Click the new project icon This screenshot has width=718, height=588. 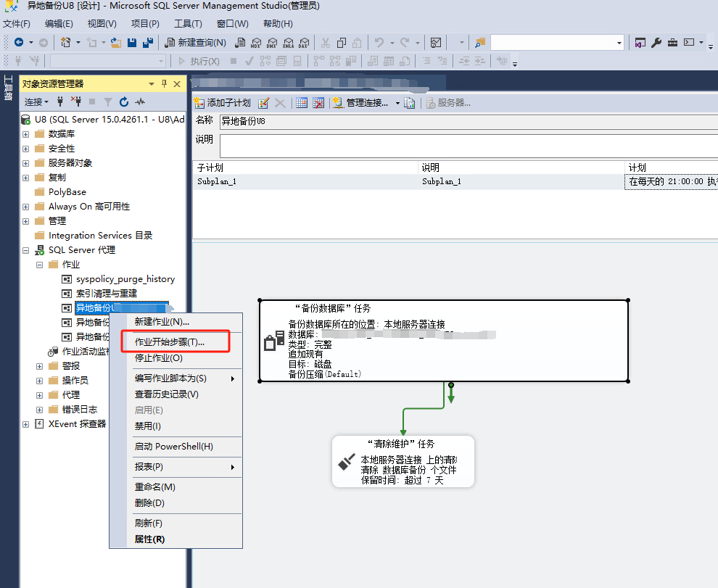point(65,43)
